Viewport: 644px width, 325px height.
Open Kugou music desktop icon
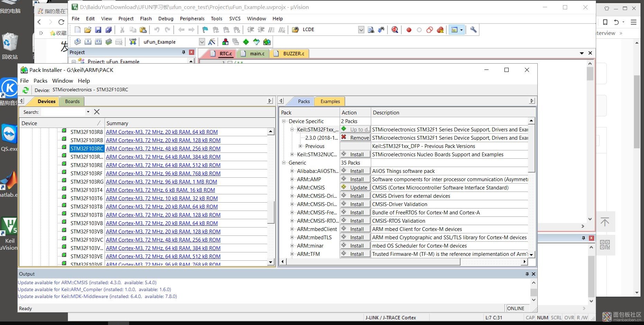click(x=9, y=92)
